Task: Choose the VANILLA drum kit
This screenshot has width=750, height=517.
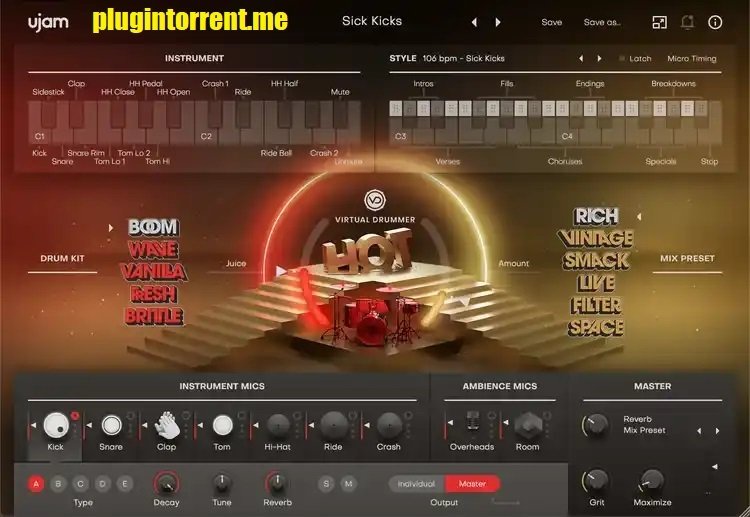Action: coord(154,272)
